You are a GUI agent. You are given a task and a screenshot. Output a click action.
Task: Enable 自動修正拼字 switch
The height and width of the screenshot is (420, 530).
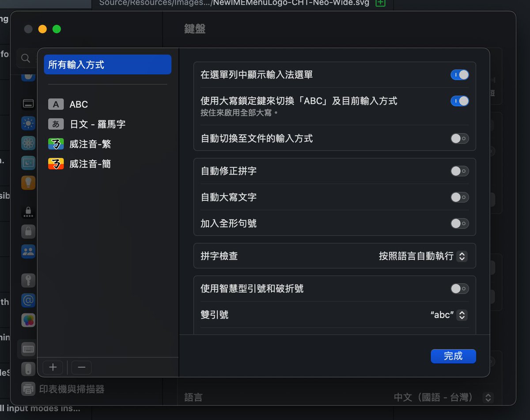point(459,171)
